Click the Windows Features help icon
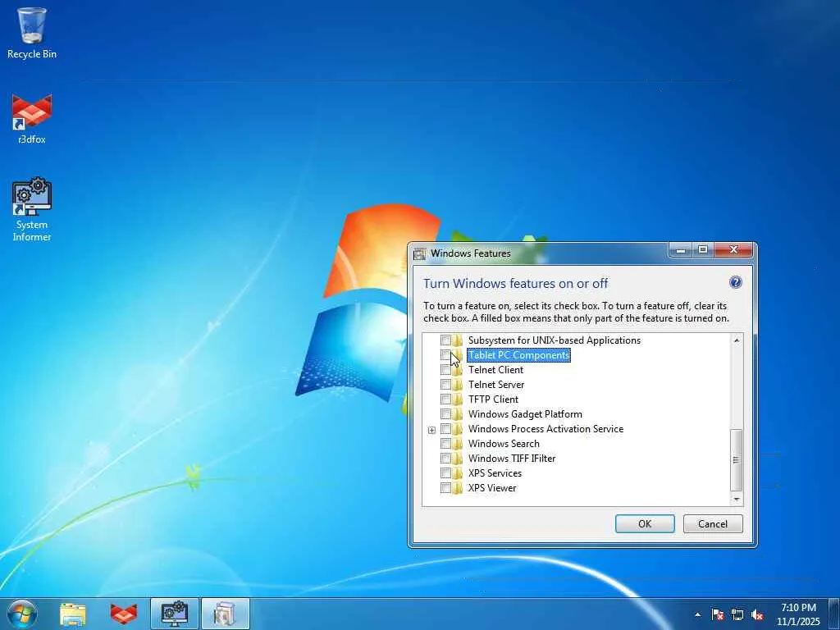Screen dimensions: 840x630 click(x=736, y=282)
